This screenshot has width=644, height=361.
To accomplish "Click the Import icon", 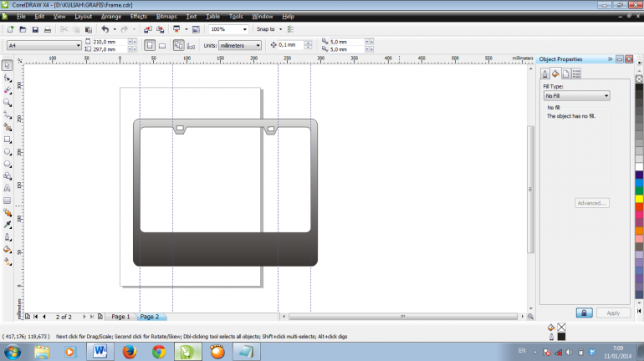I will point(148,29).
